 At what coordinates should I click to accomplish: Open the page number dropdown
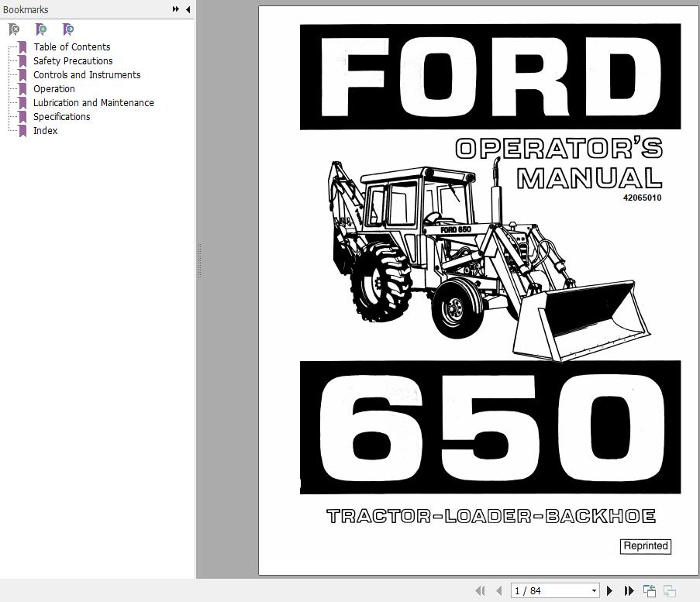pyautogui.click(x=592, y=590)
